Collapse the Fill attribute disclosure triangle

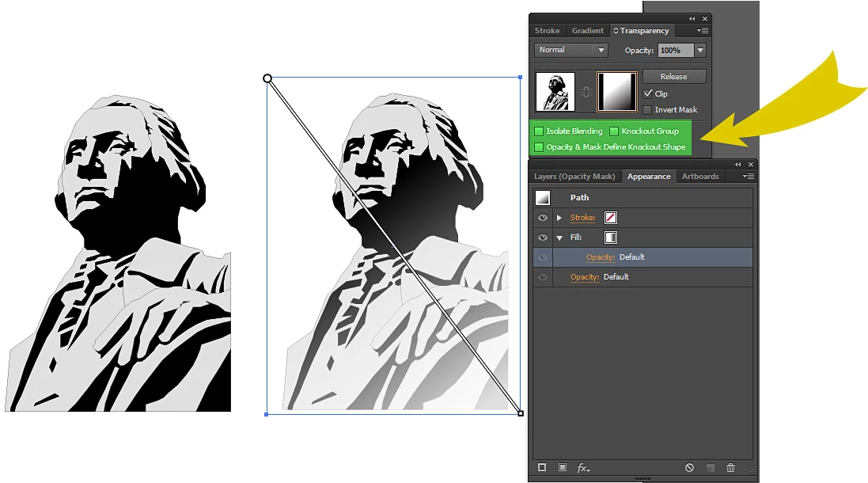pyautogui.click(x=559, y=238)
